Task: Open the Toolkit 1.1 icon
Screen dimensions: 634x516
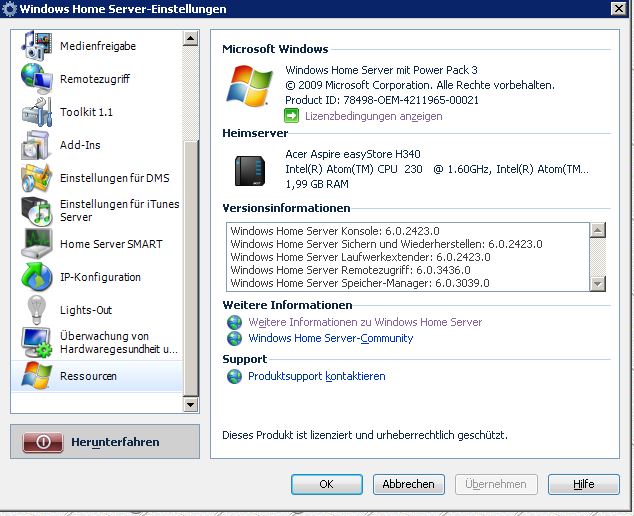Action: click(x=36, y=112)
